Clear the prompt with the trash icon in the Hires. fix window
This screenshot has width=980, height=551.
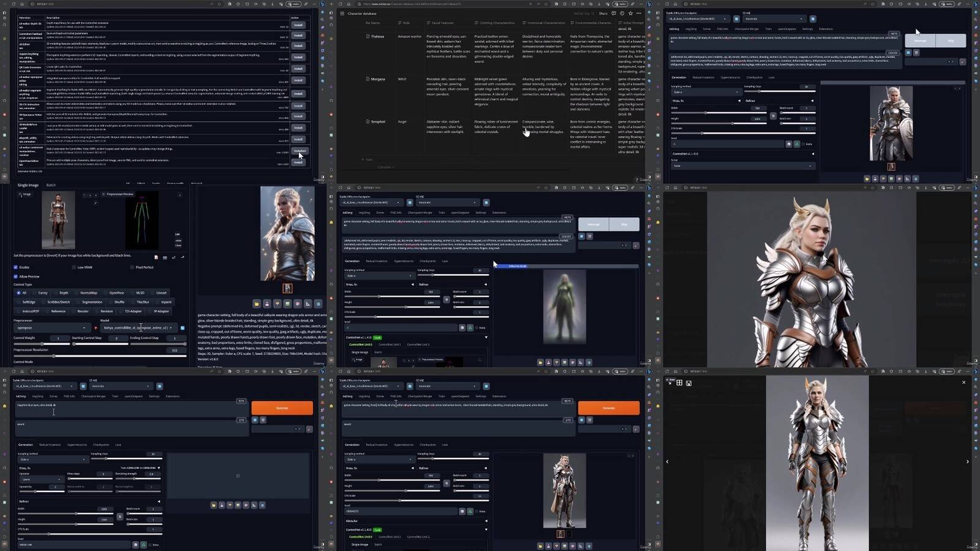pos(263,420)
